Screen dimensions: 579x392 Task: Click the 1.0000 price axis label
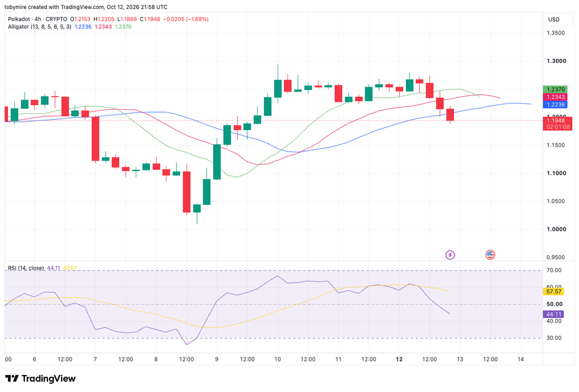tap(556, 229)
